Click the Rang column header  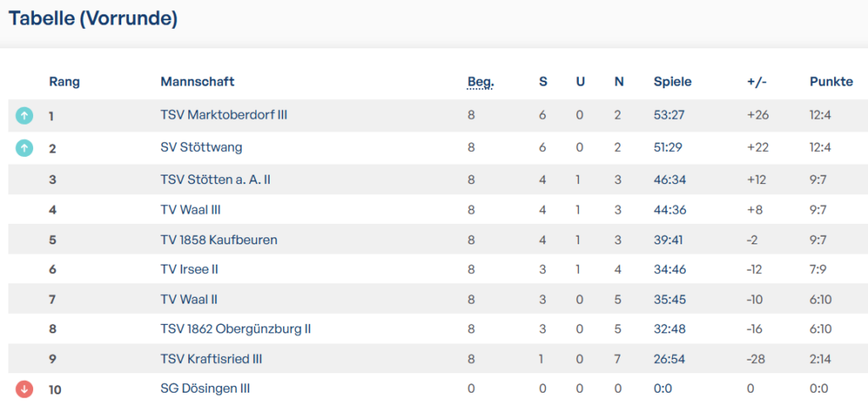tap(64, 82)
